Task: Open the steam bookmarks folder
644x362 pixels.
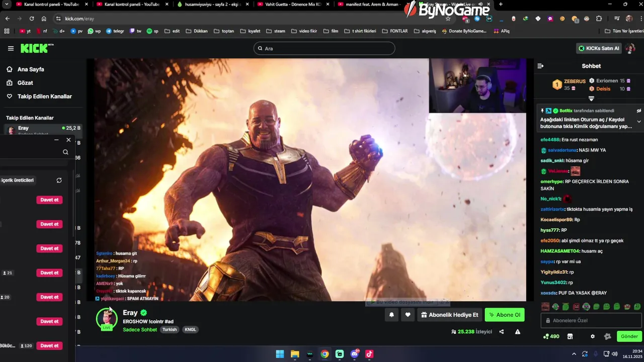Action: 276,31
